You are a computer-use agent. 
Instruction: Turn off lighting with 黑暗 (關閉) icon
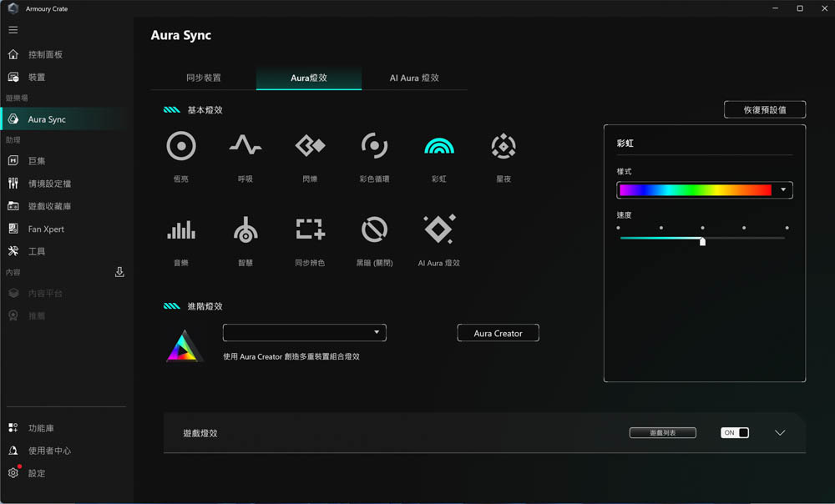tap(374, 229)
